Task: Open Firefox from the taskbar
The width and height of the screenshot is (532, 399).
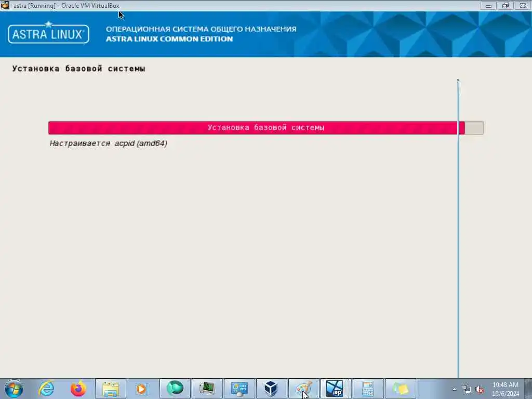Action: (78, 389)
